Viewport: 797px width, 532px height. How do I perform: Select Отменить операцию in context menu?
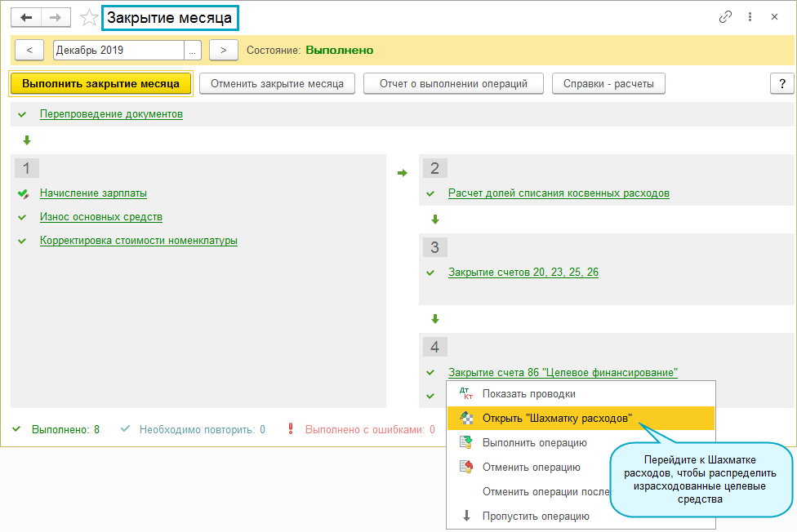coord(528,467)
